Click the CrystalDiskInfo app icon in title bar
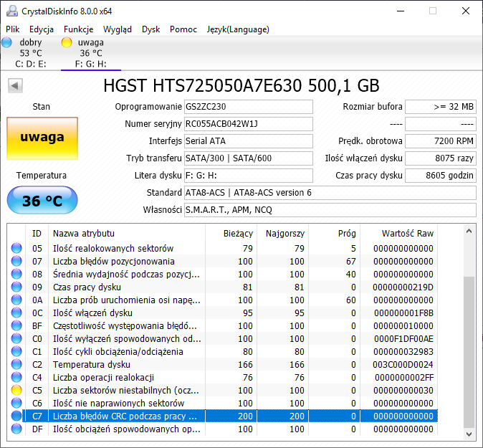 pyautogui.click(x=12, y=11)
